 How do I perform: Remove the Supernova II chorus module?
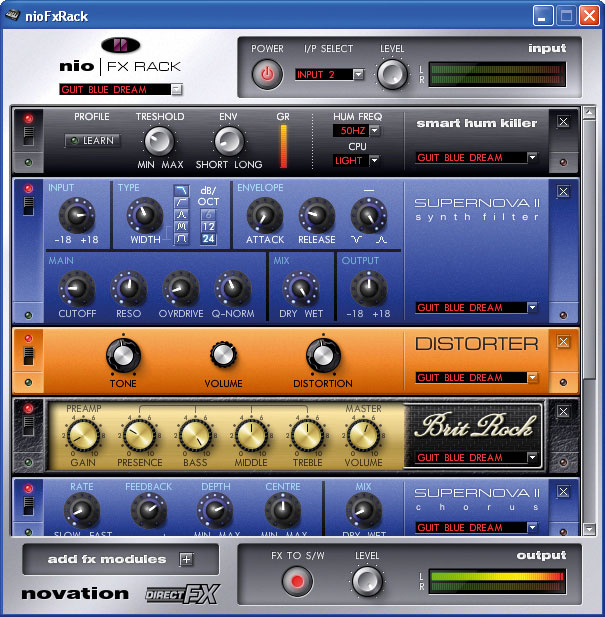click(x=563, y=491)
